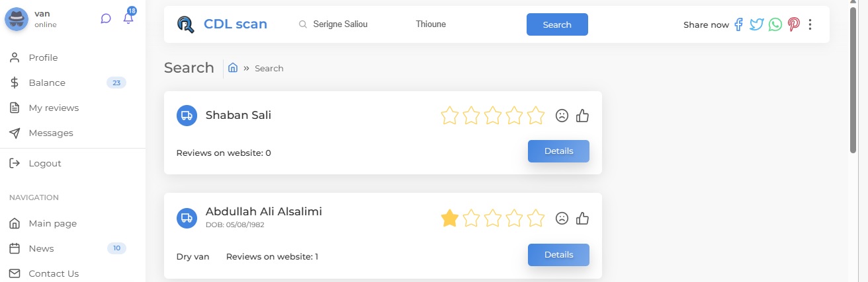868x282 pixels.
Task: Open the Balance page
Action: pos(46,83)
